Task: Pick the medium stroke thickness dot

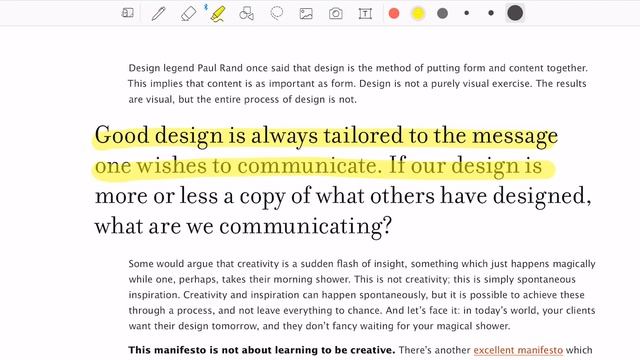Action: [491, 13]
